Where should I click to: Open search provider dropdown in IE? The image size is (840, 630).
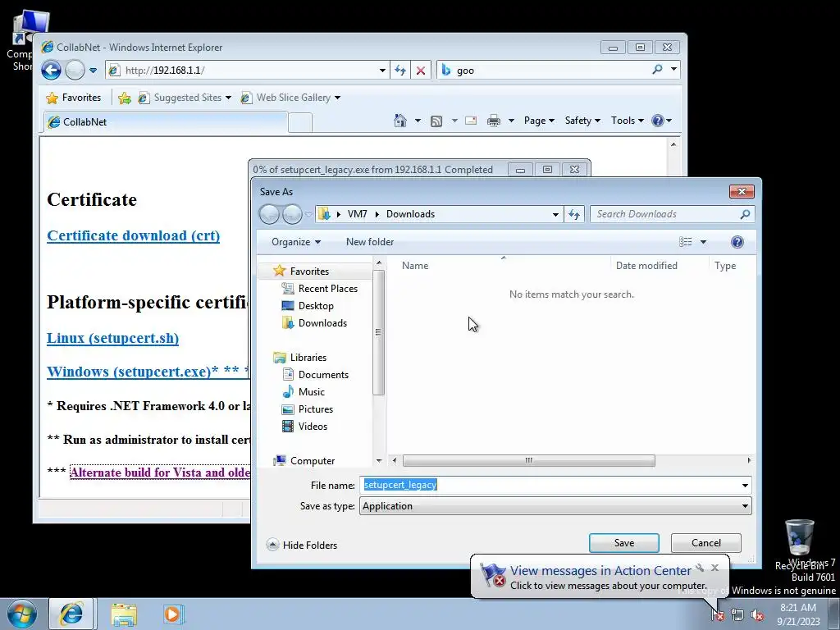(674, 69)
